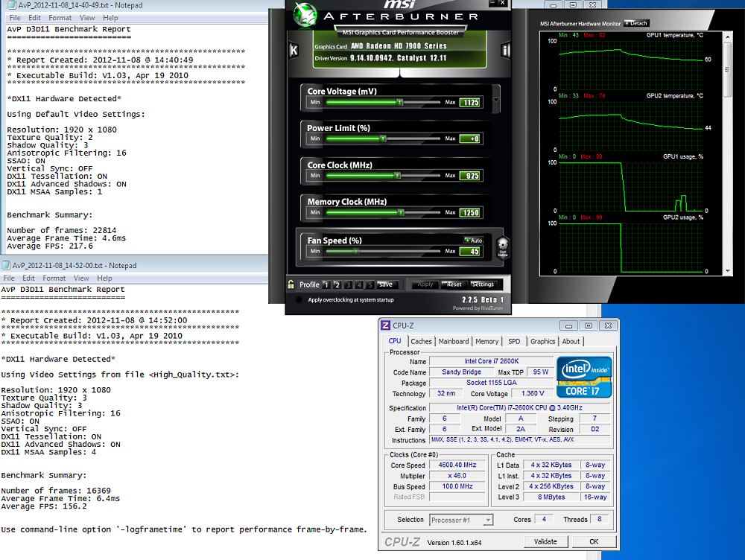Click the profile lock padlock icon

[x=291, y=284]
